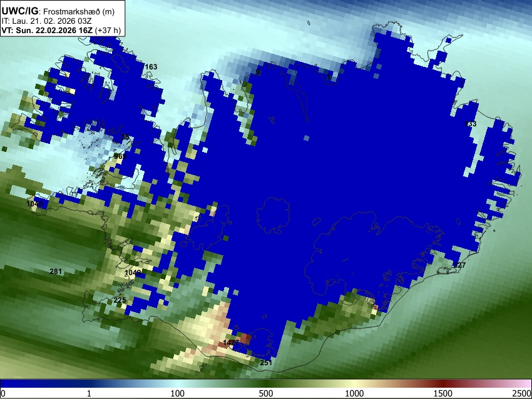The image size is (532, 399).
Task: Click the map value 133 on the east coast
Action: coord(470,124)
